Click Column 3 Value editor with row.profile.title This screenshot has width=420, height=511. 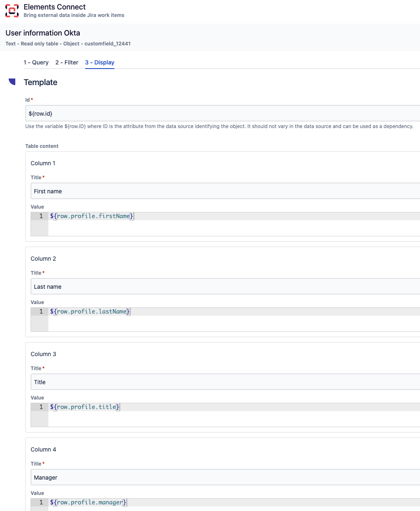coord(225,415)
